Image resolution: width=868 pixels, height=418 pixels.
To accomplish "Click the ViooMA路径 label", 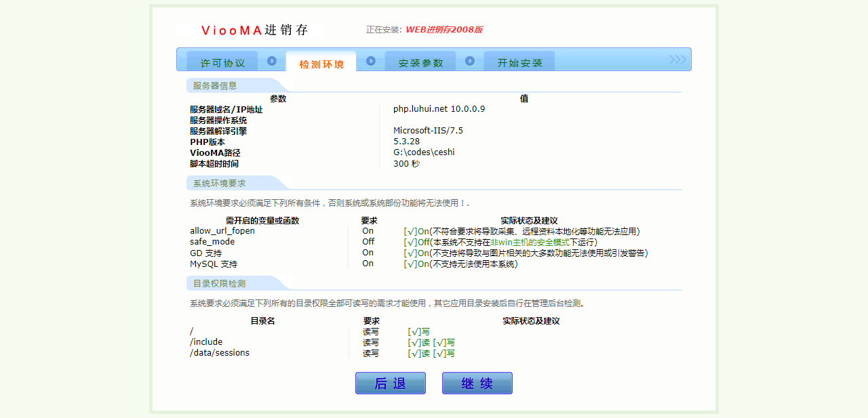I will tap(215, 153).
